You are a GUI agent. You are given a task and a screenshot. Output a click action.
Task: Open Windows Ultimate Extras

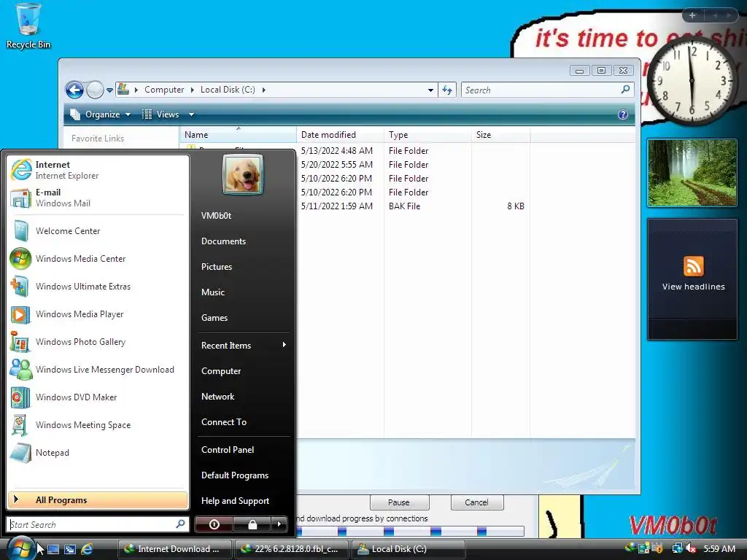(98, 286)
